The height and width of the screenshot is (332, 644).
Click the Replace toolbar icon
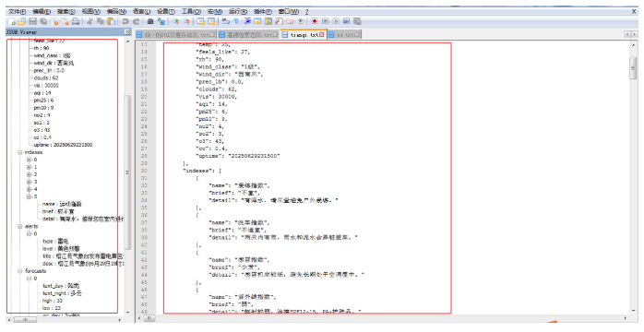[x=161, y=21]
